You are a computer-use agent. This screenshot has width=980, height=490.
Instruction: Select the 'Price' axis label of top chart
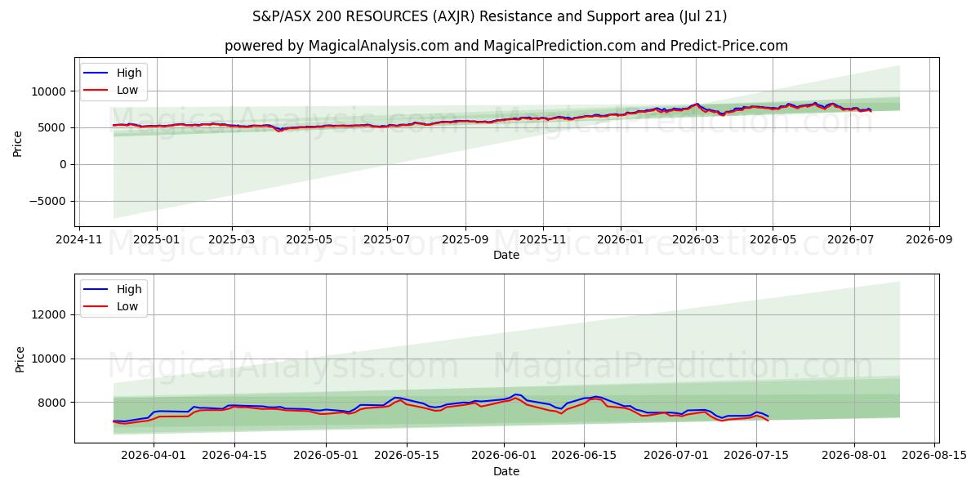click(18, 143)
